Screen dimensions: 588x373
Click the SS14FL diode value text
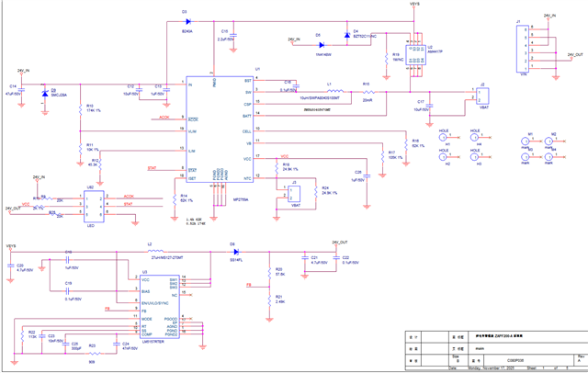pos(236,261)
